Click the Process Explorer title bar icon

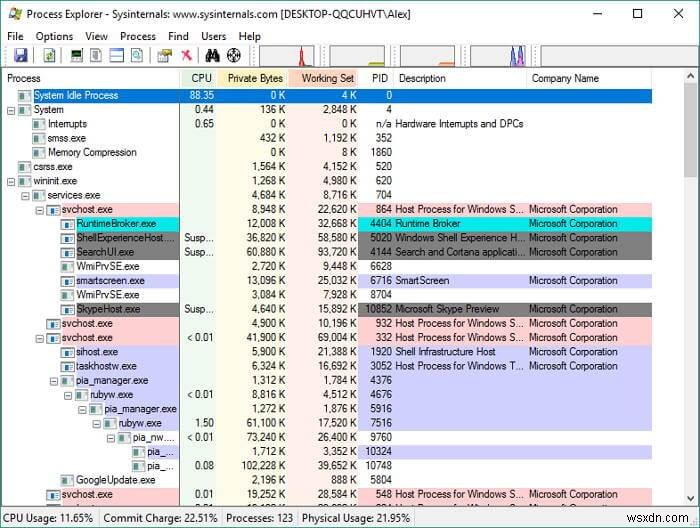pos(15,14)
